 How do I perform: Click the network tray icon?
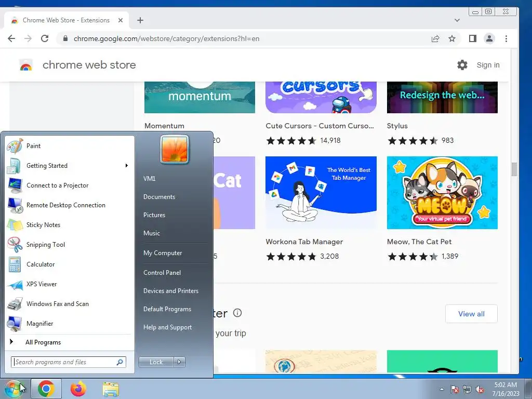pos(467,390)
